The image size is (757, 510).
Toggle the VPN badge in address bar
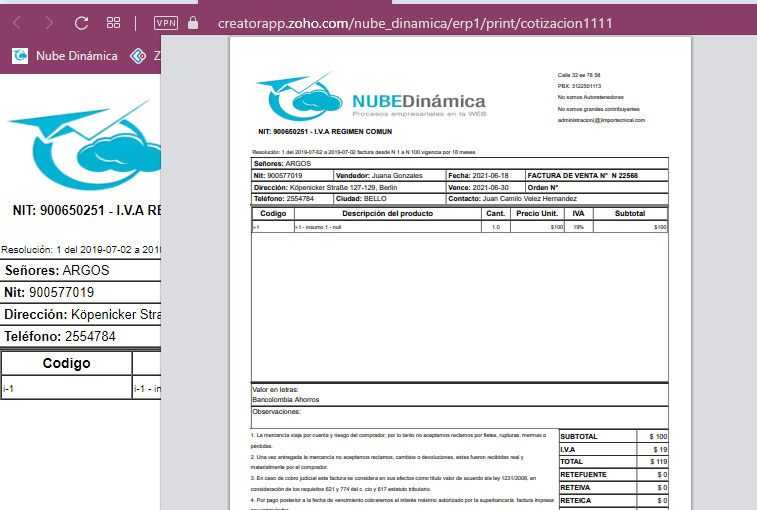pyautogui.click(x=166, y=23)
